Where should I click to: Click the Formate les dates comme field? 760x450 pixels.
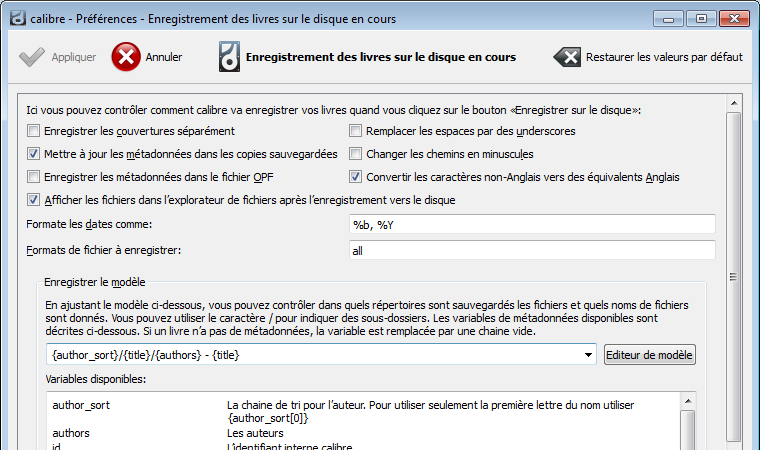pos(532,225)
